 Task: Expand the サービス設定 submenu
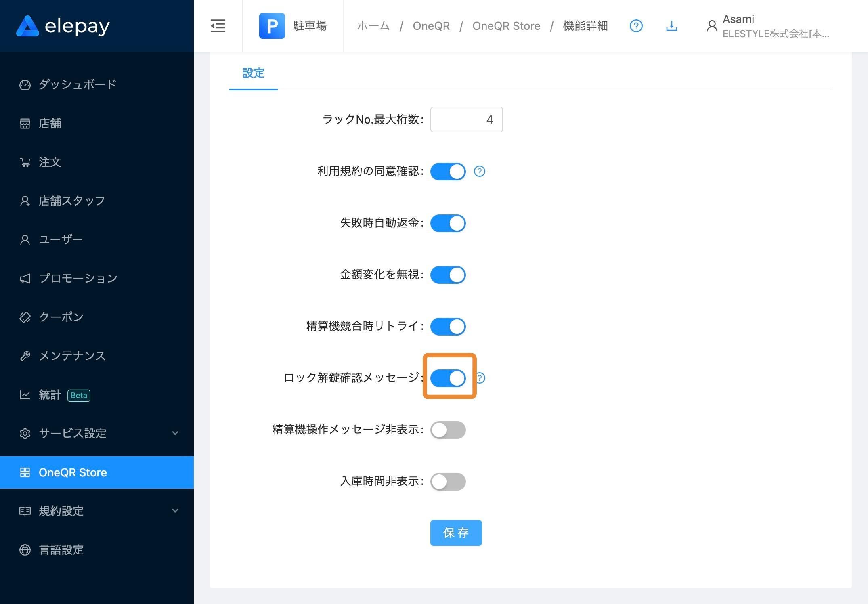97,433
